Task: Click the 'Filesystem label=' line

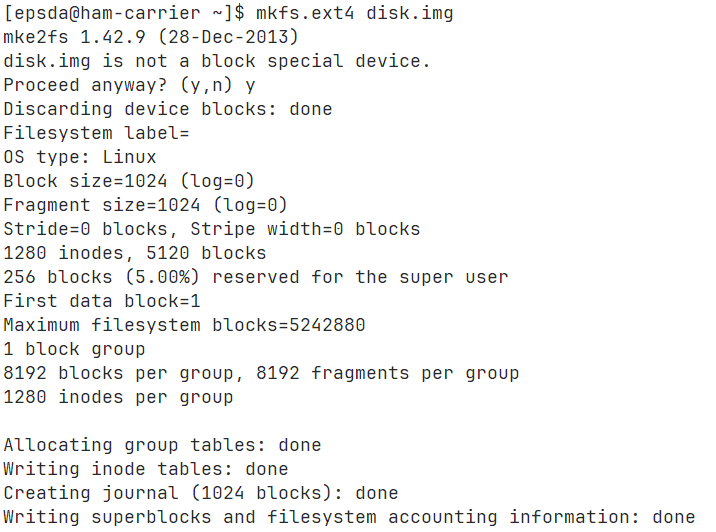Action: pyautogui.click(x=96, y=133)
